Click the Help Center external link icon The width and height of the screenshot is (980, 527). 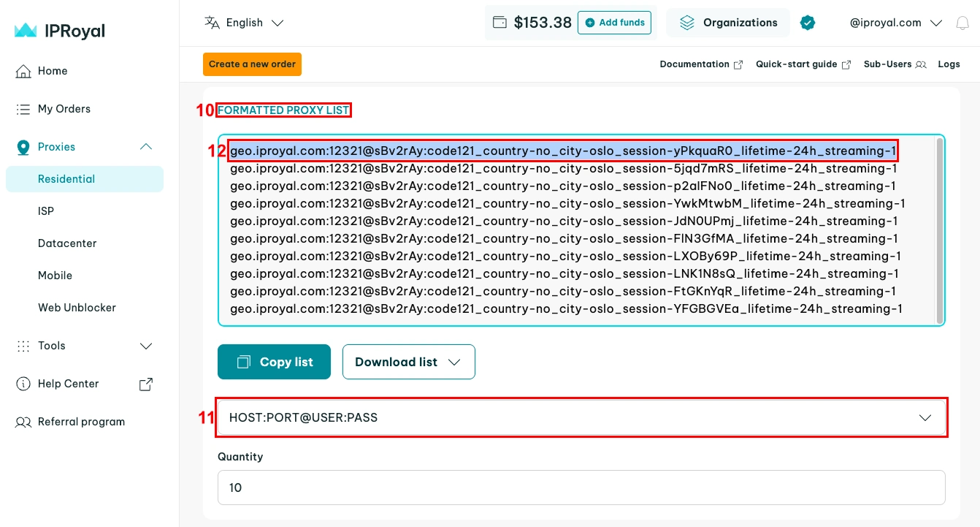pos(146,384)
